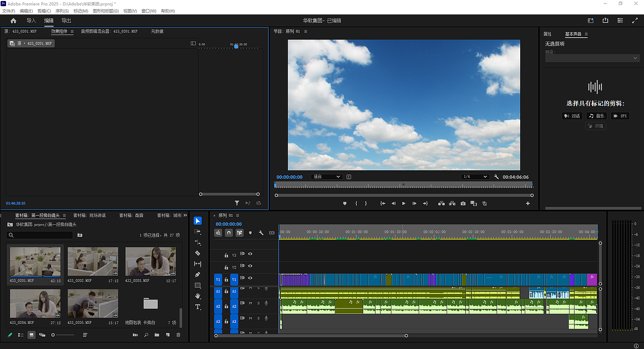Open Program monitor settings wrench
The height and width of the screenshot is (349, 644).
point(497,177)
